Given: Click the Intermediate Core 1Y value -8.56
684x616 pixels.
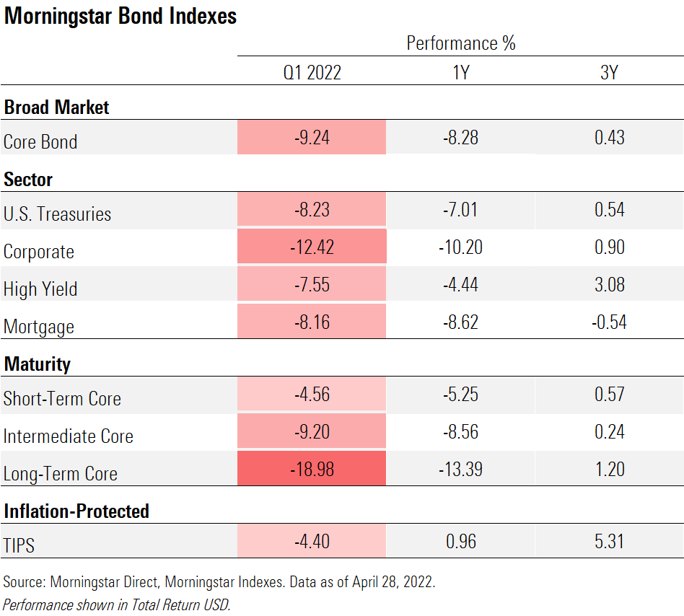Looking at the screenshot, I should 460,432.
